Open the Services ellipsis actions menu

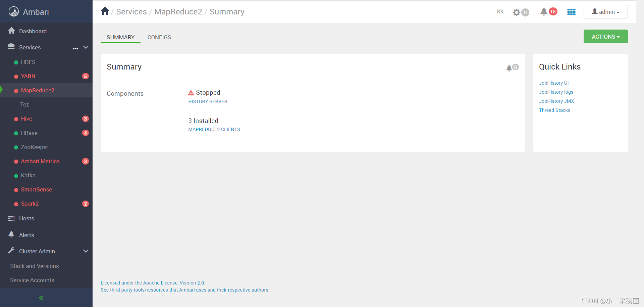75,48
